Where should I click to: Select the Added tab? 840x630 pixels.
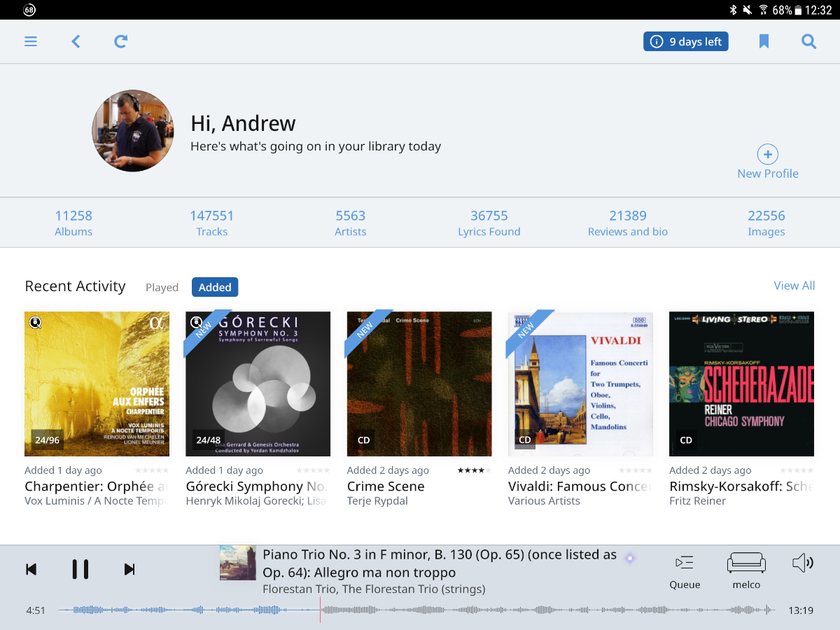[x=214, y=287]
